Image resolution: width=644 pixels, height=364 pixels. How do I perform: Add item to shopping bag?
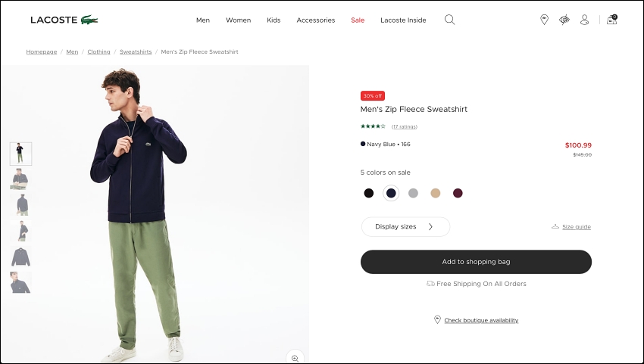click(476, 262)
